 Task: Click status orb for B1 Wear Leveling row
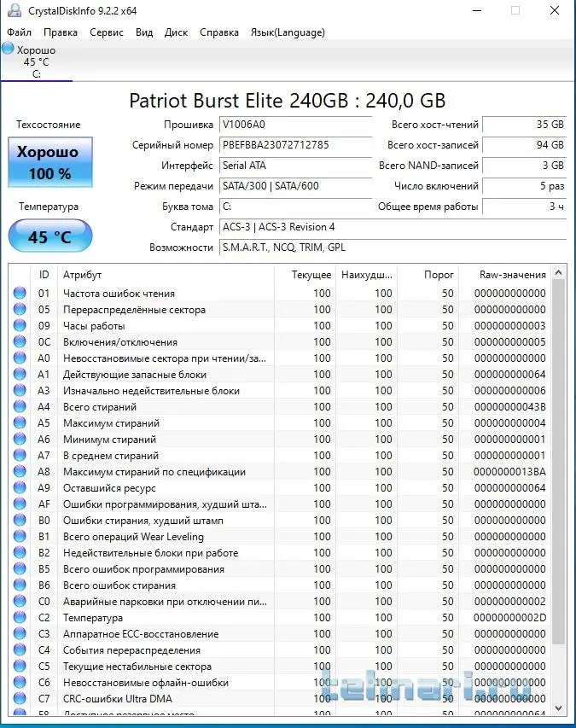(x=20, y=536)
